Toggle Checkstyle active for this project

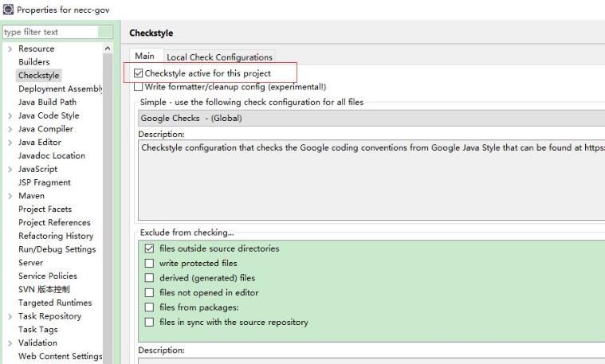click(139, 73)
